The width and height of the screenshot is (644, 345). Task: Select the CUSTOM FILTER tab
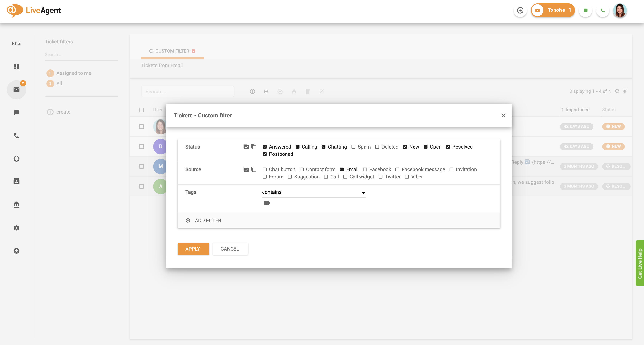click(x=172, y=51)
